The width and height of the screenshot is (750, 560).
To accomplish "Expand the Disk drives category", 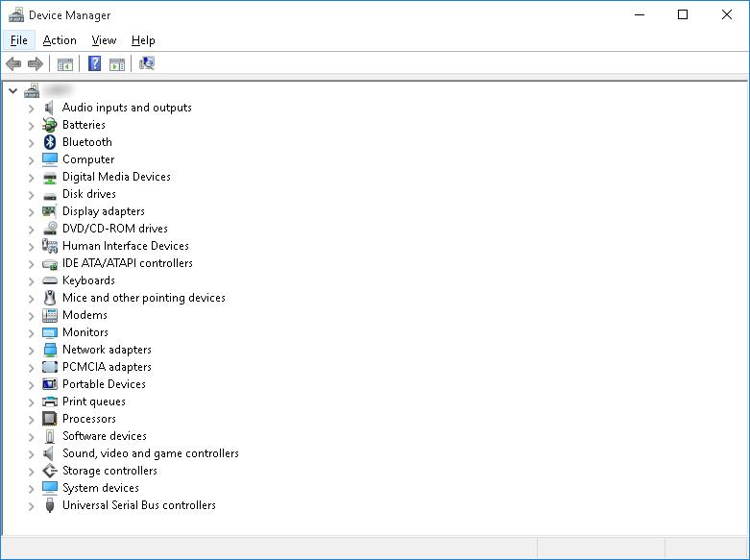I will tap(31, 194).
